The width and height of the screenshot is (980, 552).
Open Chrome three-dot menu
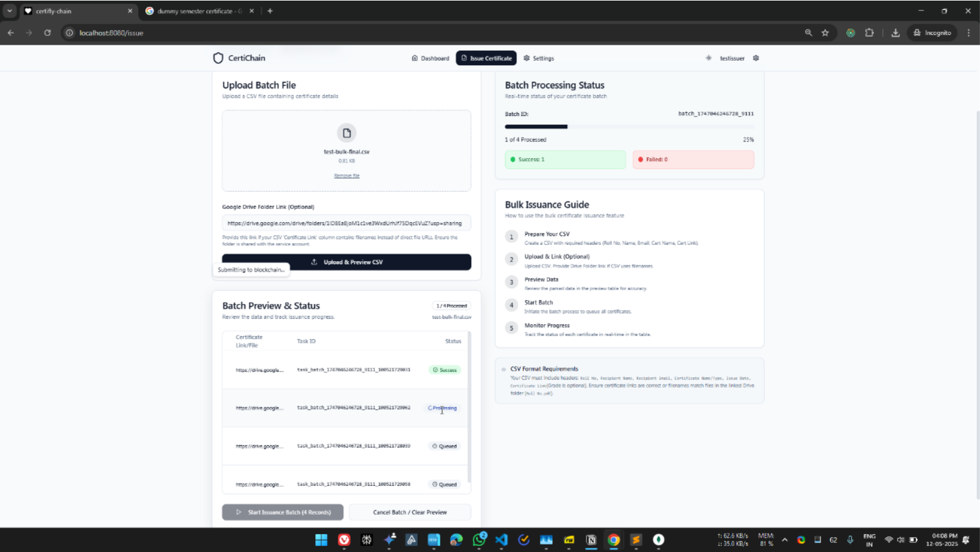tap(968, 33)
